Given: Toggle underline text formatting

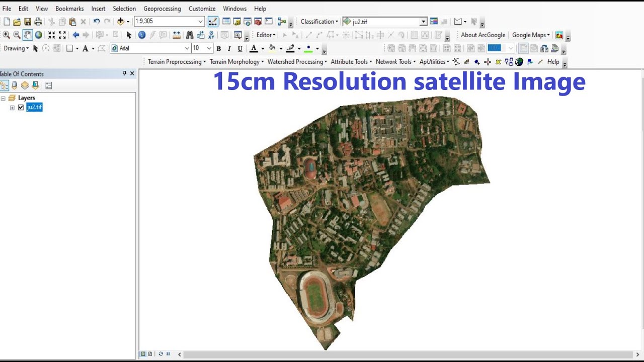Looking at the screenshot, I should click(240, 49).
